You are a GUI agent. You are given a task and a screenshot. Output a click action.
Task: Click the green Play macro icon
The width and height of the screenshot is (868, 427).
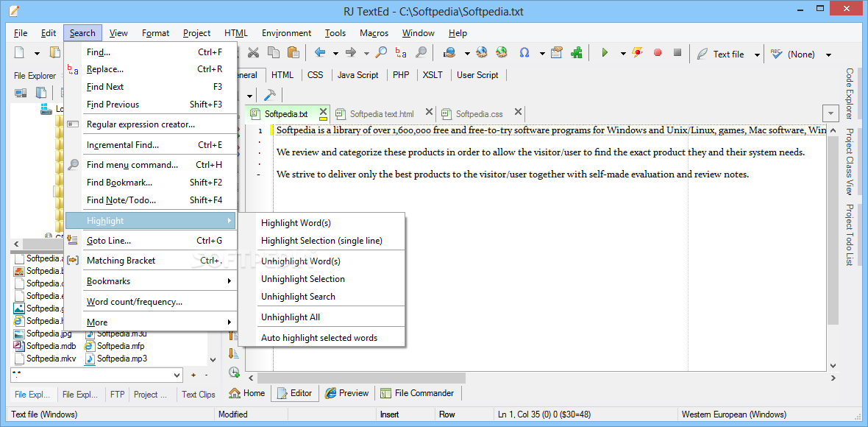click(x=605, y=52)
